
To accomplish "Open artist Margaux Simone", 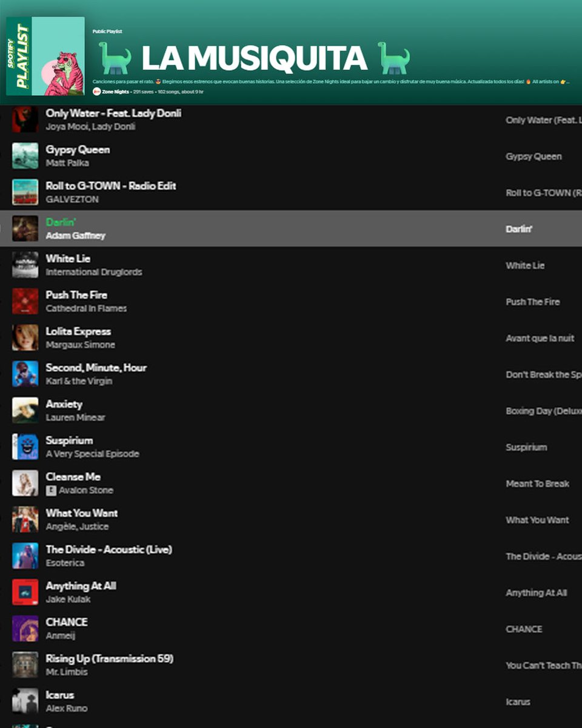I will click(x=80, y=345).
